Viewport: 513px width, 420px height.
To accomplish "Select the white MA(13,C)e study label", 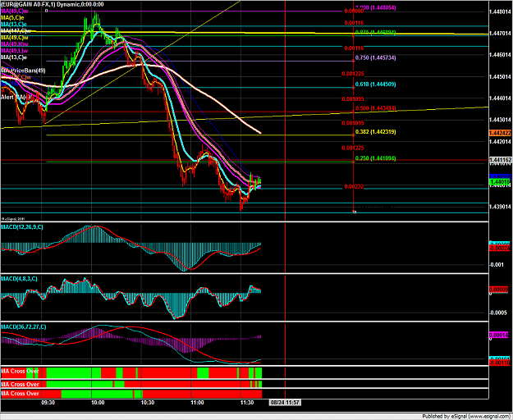I will (14, 57).
